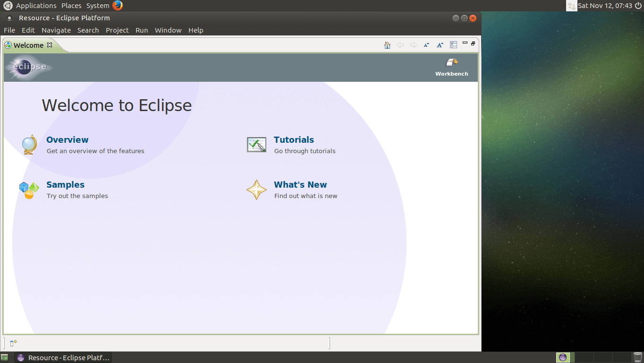Screen dimensions: 644x363
Task: Restore the Welcome view panel
Action: [473, 43]
